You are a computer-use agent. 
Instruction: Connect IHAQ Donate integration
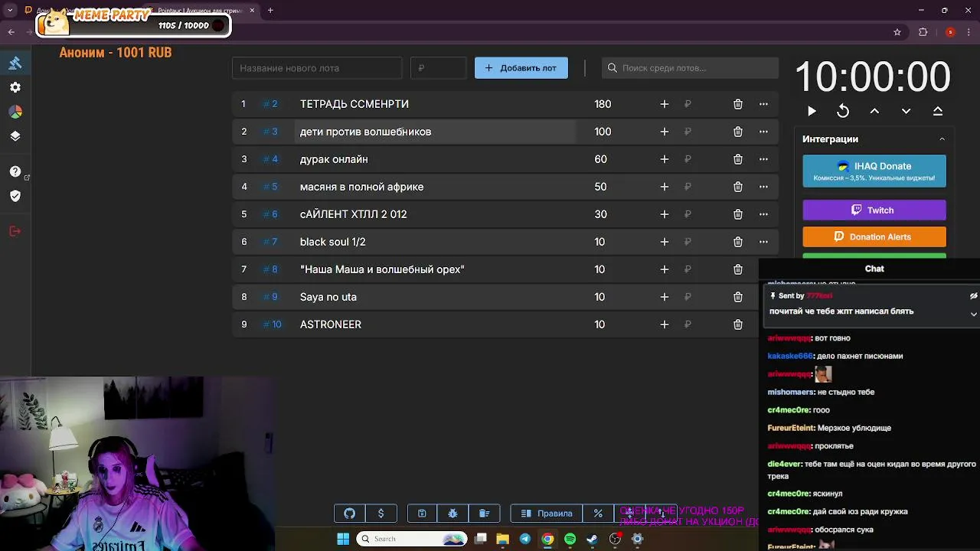pos(874,171)
